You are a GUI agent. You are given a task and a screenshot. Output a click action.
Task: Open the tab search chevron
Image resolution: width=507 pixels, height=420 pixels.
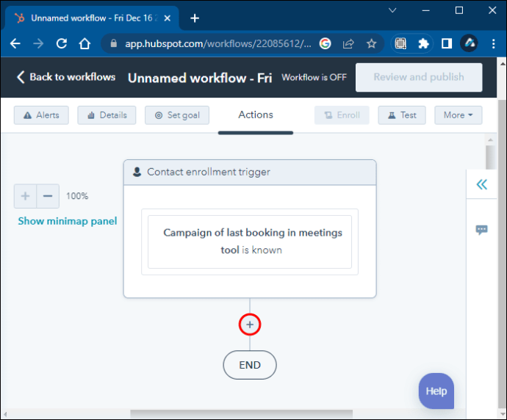pyautogui.click(x=392, y=10)
